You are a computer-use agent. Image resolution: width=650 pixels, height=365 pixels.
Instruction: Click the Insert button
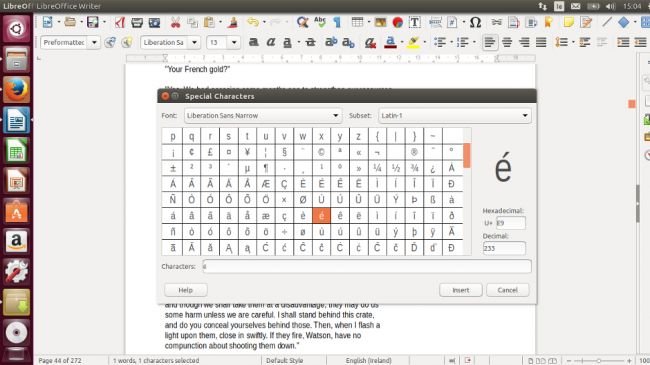pyautogui.click(x=461, y=290)
